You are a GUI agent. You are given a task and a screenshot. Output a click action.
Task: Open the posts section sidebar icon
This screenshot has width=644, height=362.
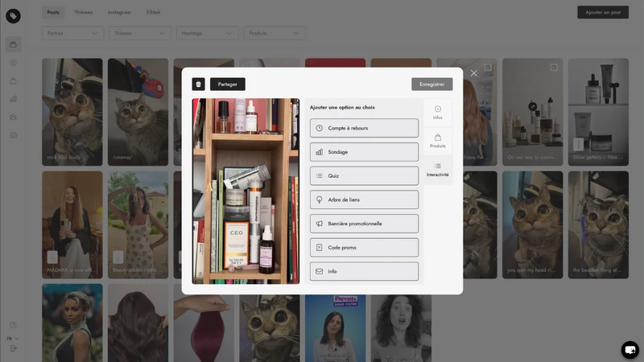[x=13, y=44]
